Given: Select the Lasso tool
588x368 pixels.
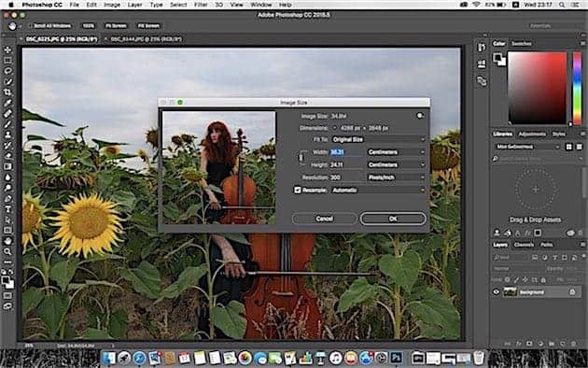Looking at the screenshot, I should click(7, 71).
